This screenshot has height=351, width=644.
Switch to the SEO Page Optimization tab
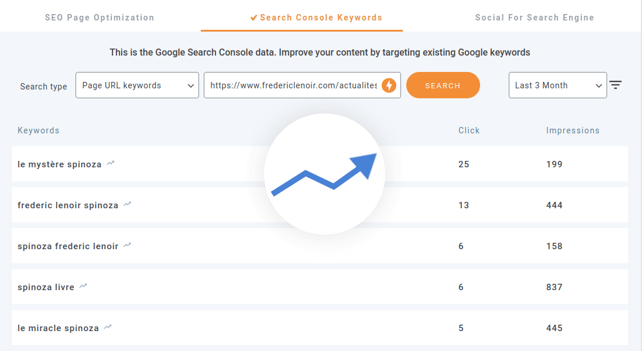100,18
